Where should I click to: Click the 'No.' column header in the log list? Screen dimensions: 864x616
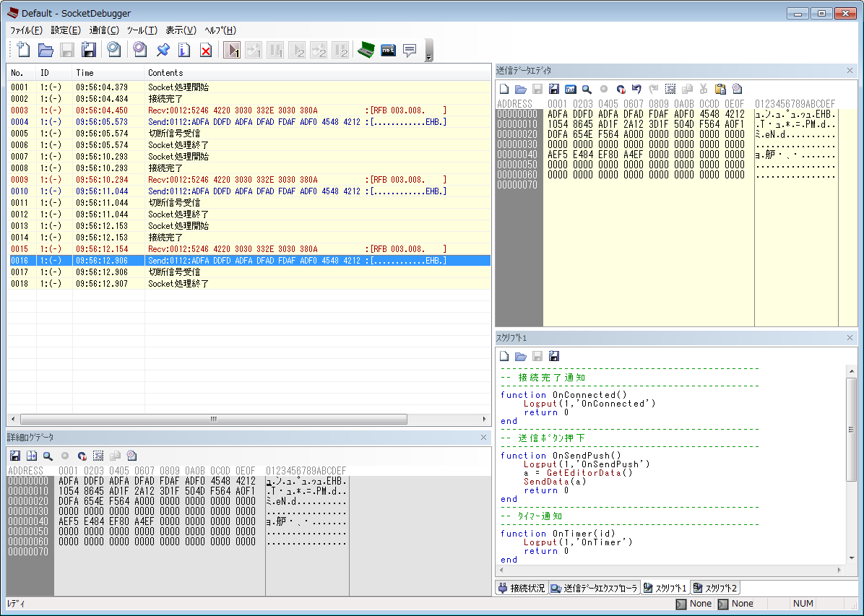pos(22,73)
